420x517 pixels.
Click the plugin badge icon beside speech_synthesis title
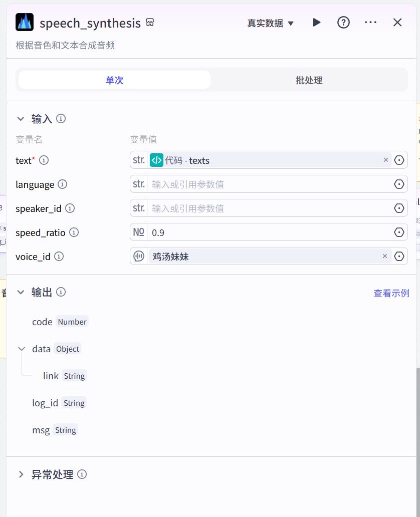[x=150, y=23]
